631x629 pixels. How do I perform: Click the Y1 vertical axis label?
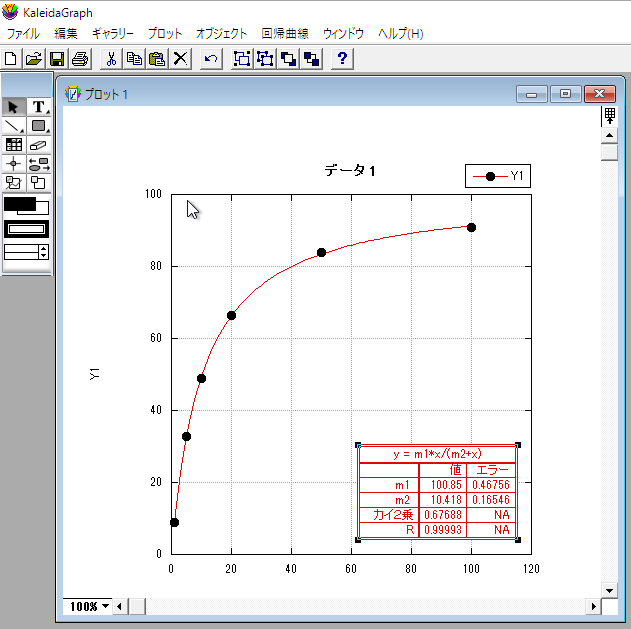pyautogui.click(x=94, y=374)
